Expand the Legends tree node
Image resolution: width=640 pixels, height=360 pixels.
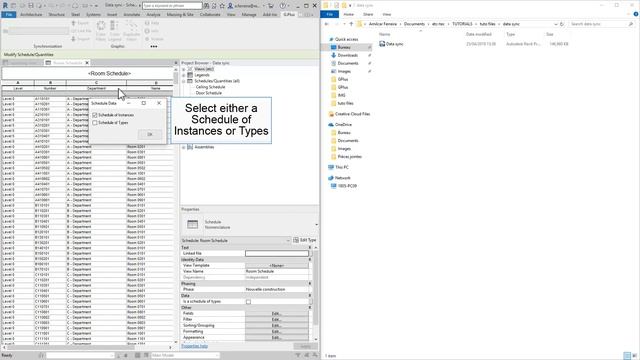pyautogui.click(x=184, y=75)
